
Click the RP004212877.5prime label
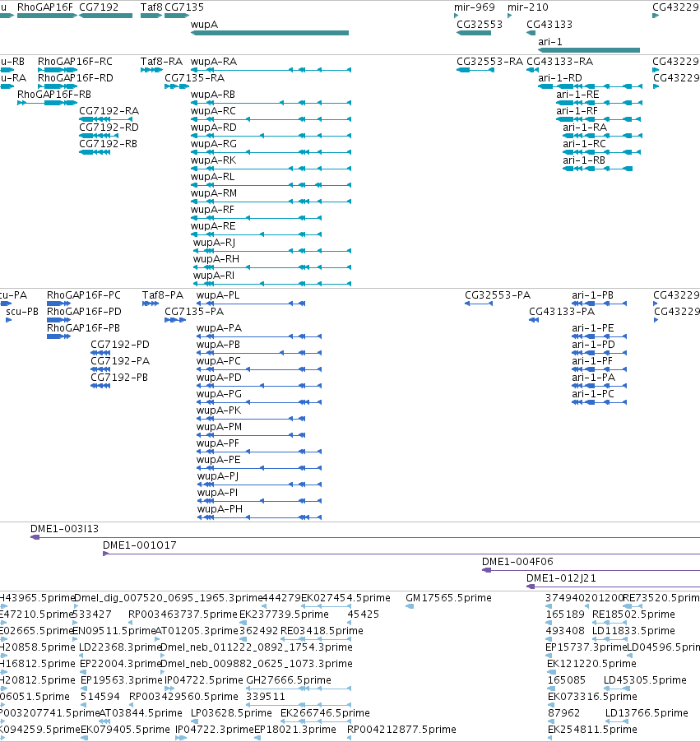click(x=401, y=729)
